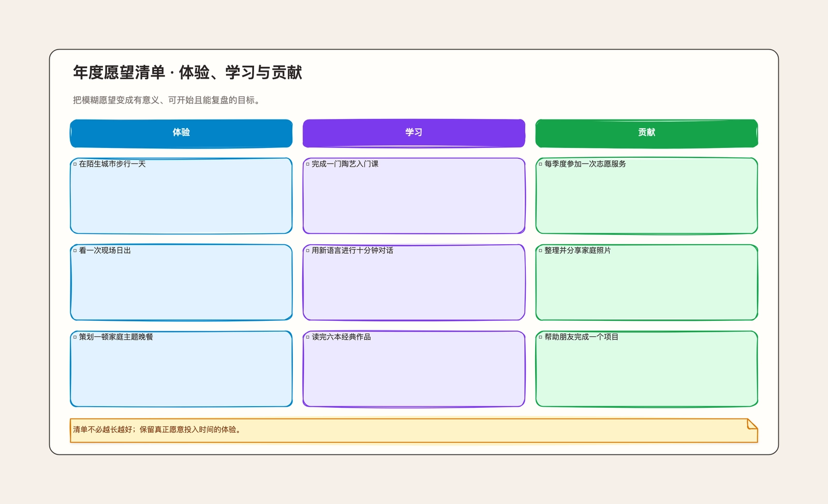The height and width of the screenshot is (504, 828).
Task: Click the title 年度愿望清单 · 体验、学习与贡献
Action: pos(187,72)
